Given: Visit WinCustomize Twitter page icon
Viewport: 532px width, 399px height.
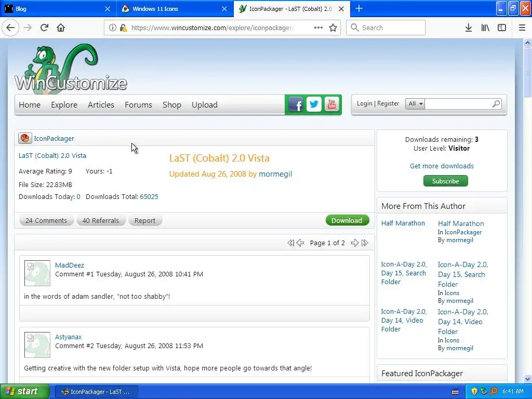Looking at the screenshot, I should [x=314, y=104].
